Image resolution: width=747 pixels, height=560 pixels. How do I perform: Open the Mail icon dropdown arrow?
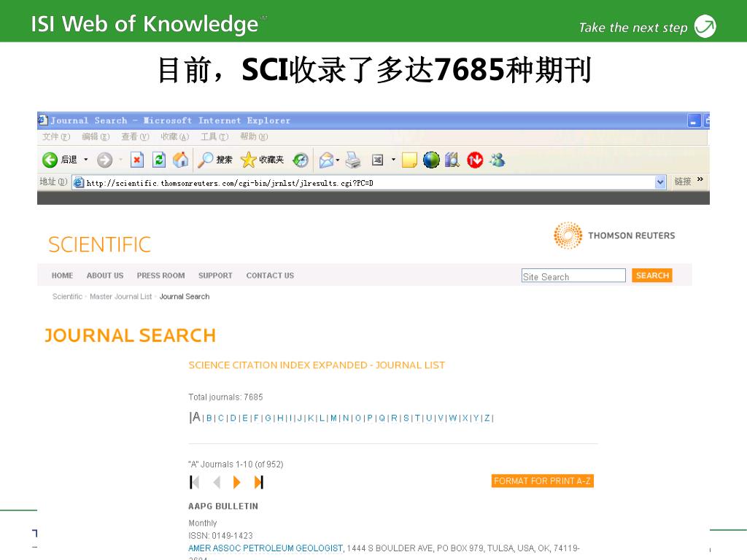[337, 160]
